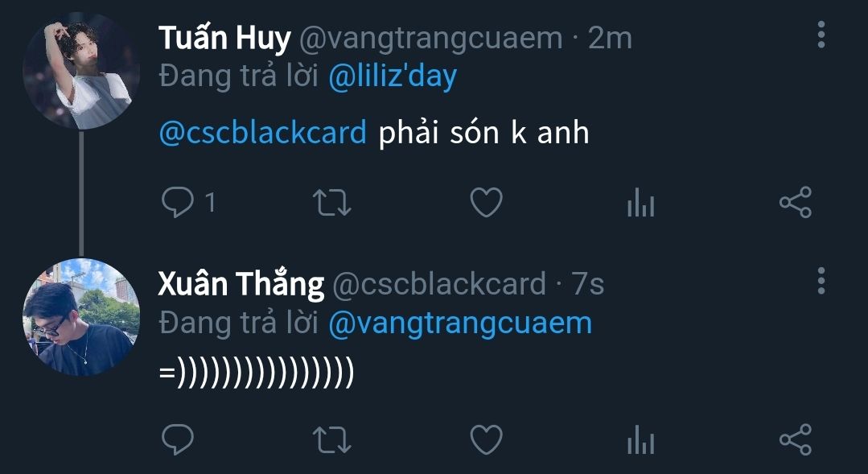Open Xuân Thắng display name

(241, 284)
